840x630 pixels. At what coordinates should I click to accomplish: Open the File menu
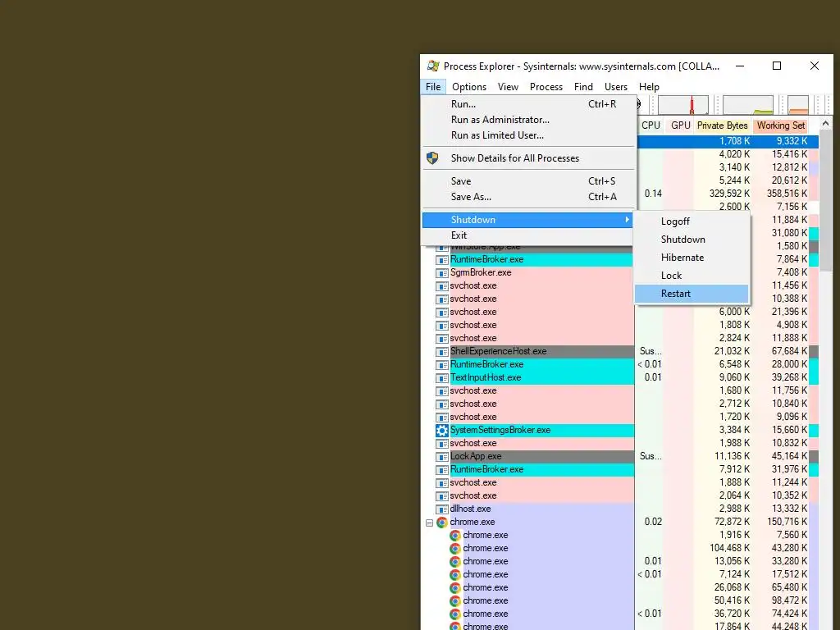coord(433,87)
